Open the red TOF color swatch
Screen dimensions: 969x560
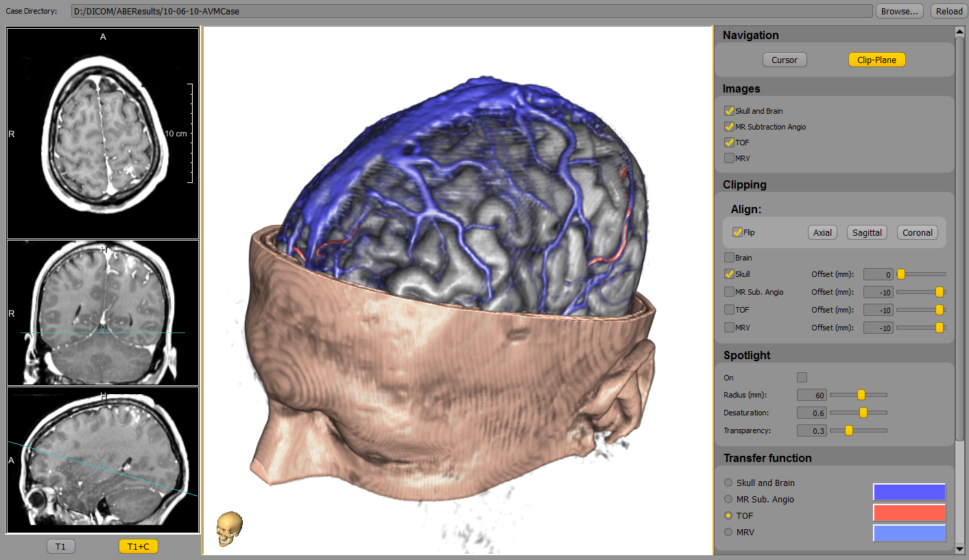tap(909, 513)
